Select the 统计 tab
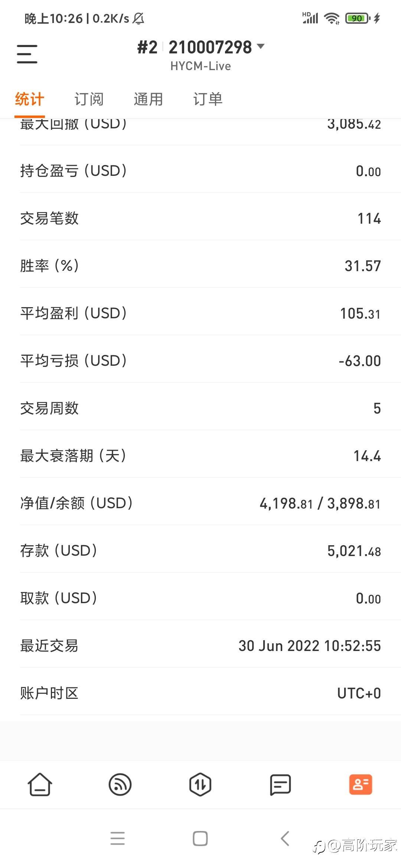 click(30, 99)
